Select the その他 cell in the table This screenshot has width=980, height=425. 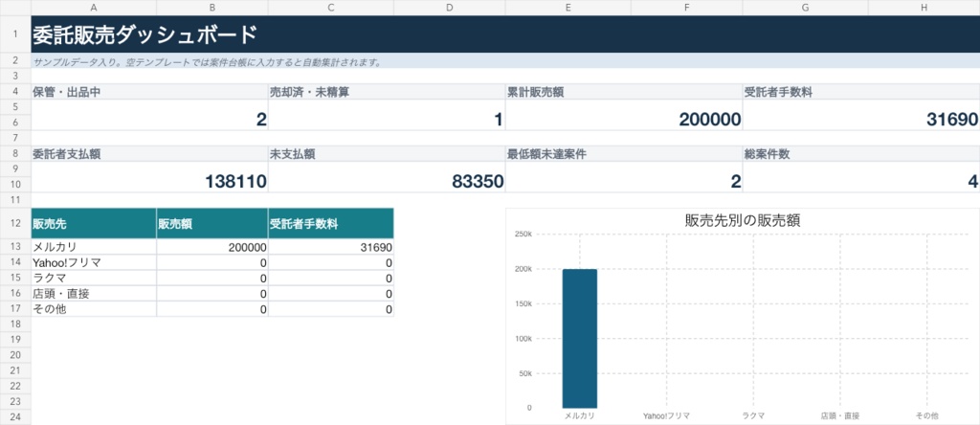pyautogui.click(x=94, y=309)
